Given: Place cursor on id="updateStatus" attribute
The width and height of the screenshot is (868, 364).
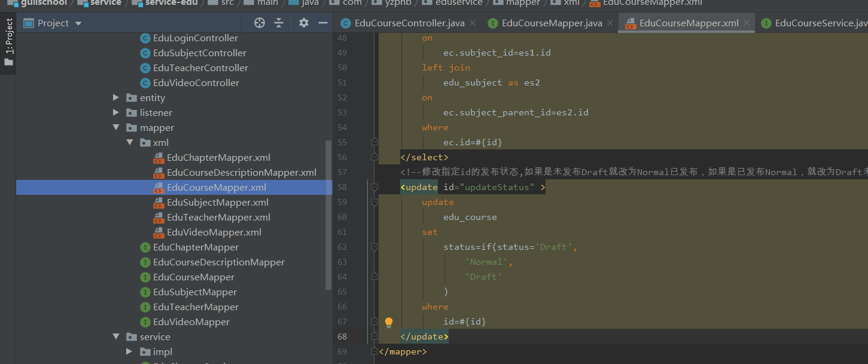Looking at the screenshot, I should (x=489, y=187).
